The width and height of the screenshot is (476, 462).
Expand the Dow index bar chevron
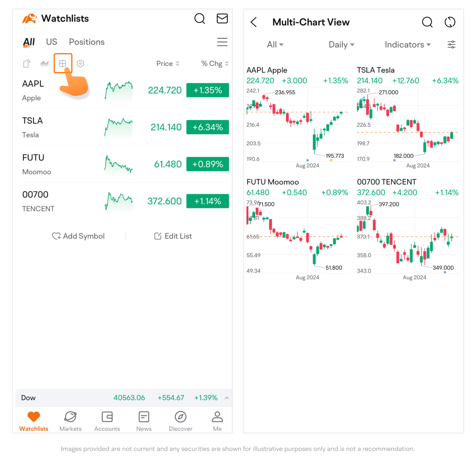(227, 398)
